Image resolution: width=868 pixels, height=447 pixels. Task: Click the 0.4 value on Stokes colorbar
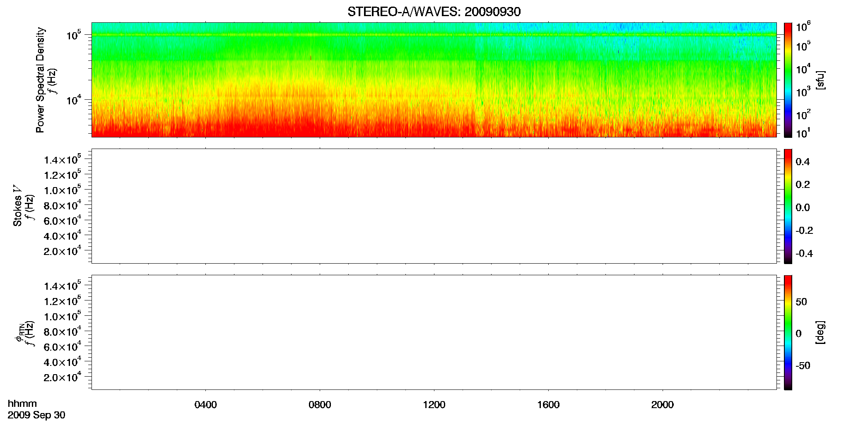coord(803,162)
